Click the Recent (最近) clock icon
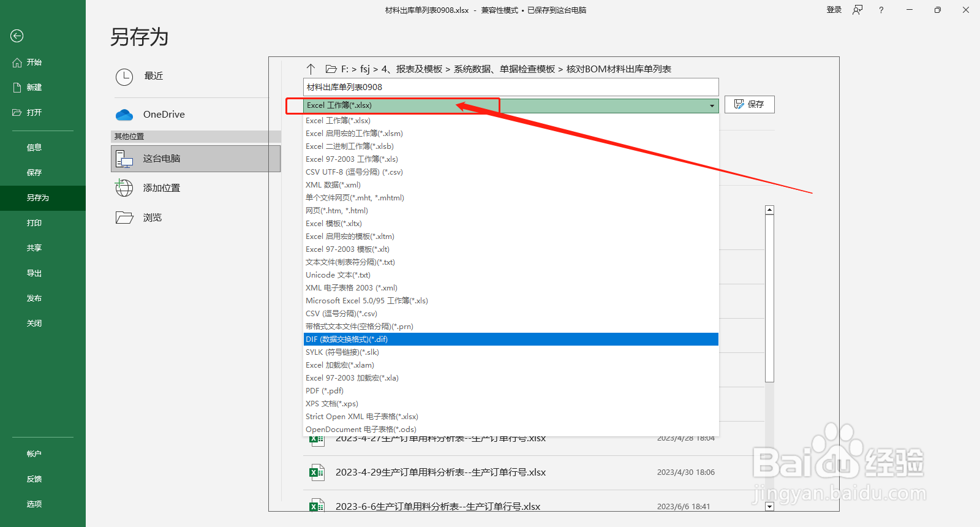This screenshot has height=527, width=980. click(x=124, y=77)
